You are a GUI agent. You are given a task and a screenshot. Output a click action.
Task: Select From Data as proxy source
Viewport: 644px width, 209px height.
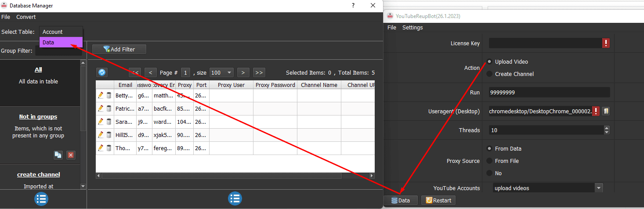(489, 148)
